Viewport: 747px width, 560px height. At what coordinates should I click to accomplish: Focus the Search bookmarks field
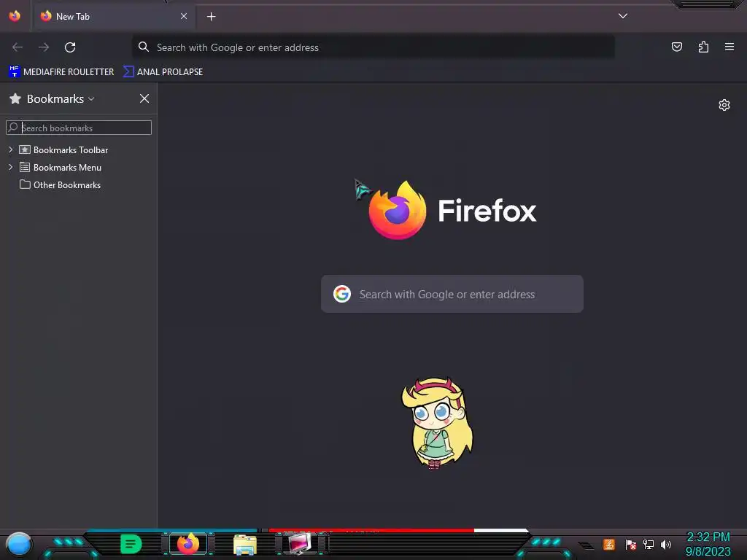pos(79,128)
